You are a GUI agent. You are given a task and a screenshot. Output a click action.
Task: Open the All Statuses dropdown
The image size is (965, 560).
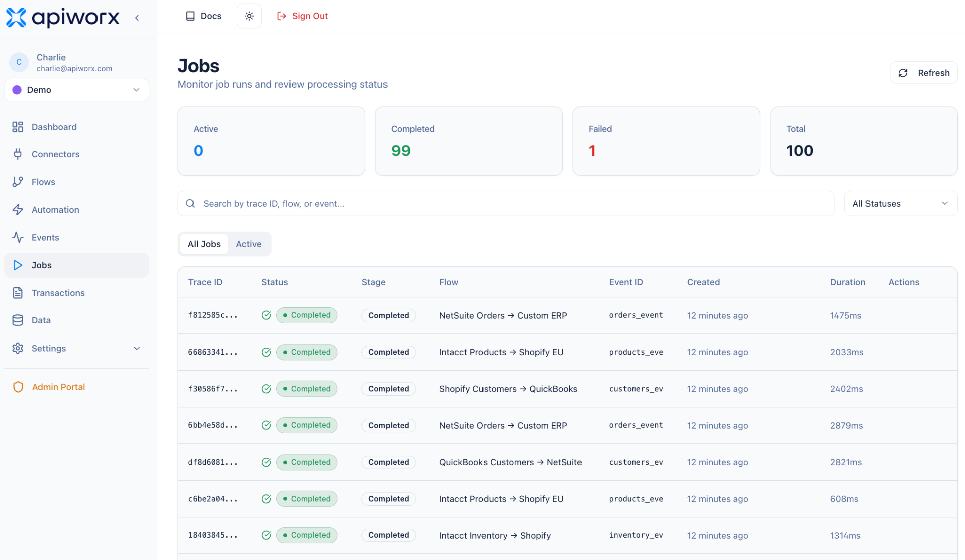(900, 203)
